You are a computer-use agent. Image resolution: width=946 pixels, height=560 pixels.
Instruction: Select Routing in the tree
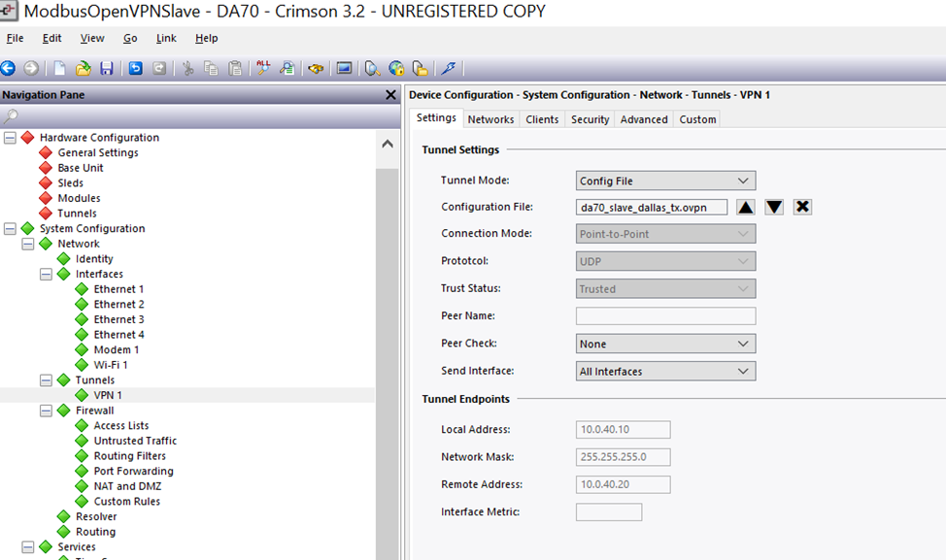95,532
